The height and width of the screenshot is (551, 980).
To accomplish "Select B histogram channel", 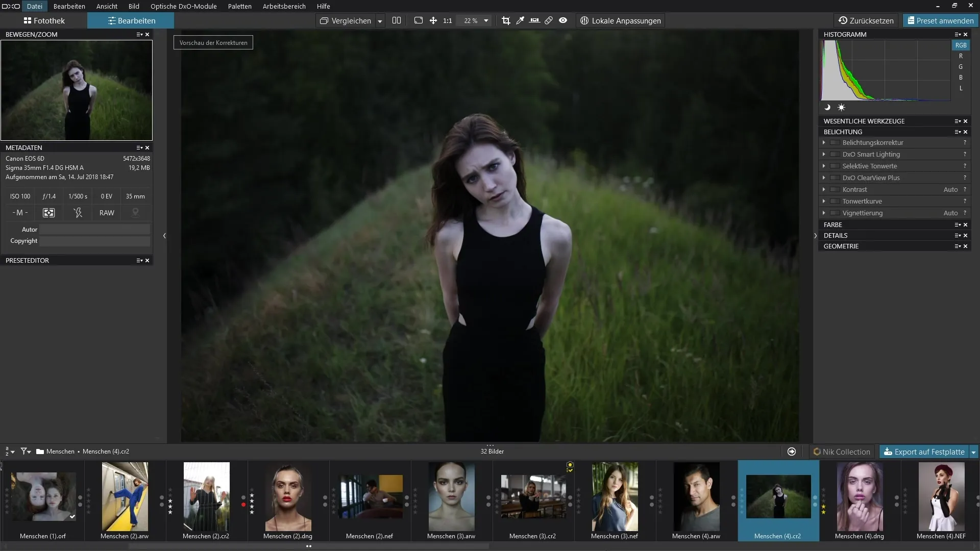I will pyautogui.click(x=961, y=78).
